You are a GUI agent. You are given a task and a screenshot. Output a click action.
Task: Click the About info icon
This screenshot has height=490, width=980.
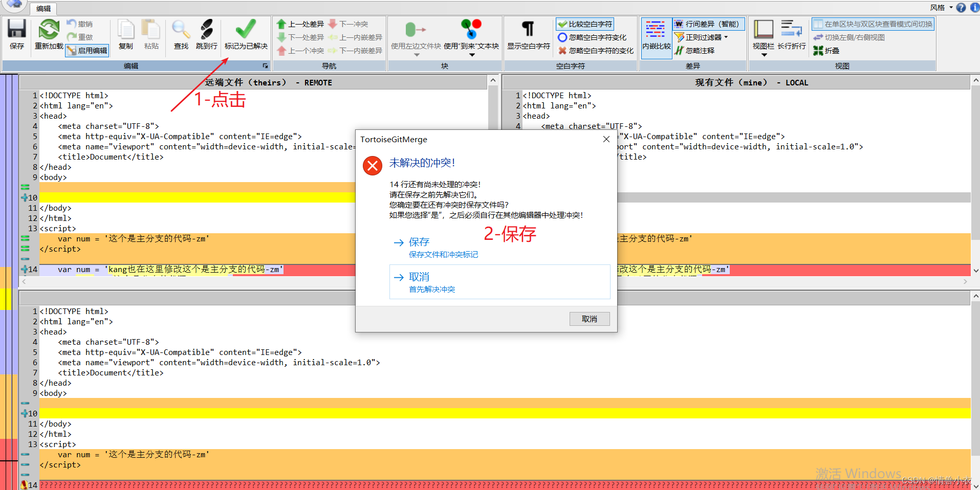(x=975, y=8)
